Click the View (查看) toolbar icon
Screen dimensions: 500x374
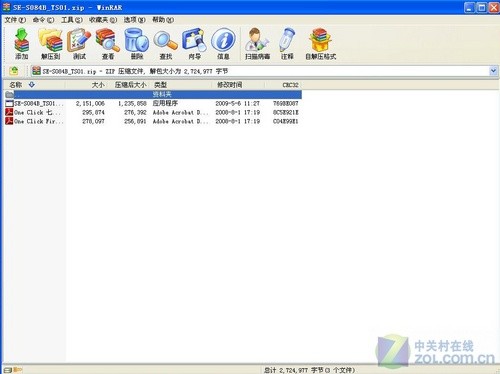[108, 44]
